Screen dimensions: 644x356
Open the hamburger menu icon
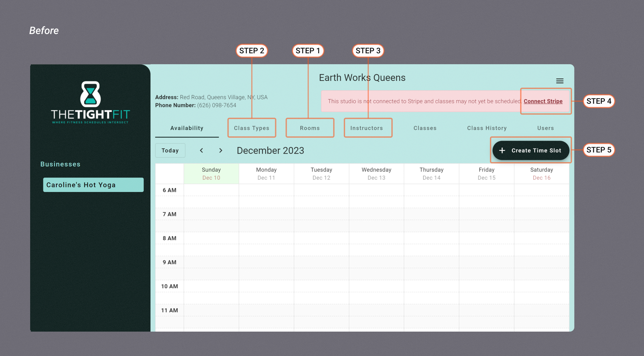tap(560, 81)
